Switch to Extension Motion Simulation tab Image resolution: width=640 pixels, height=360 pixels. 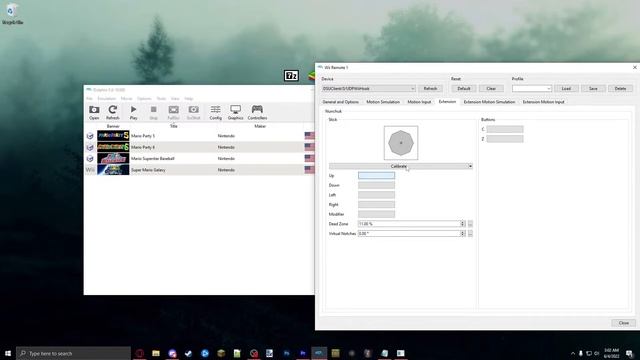(x=489, y=102)
